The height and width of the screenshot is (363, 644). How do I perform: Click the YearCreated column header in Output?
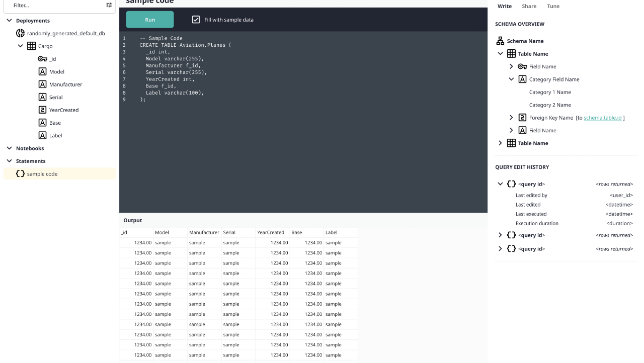272,232
